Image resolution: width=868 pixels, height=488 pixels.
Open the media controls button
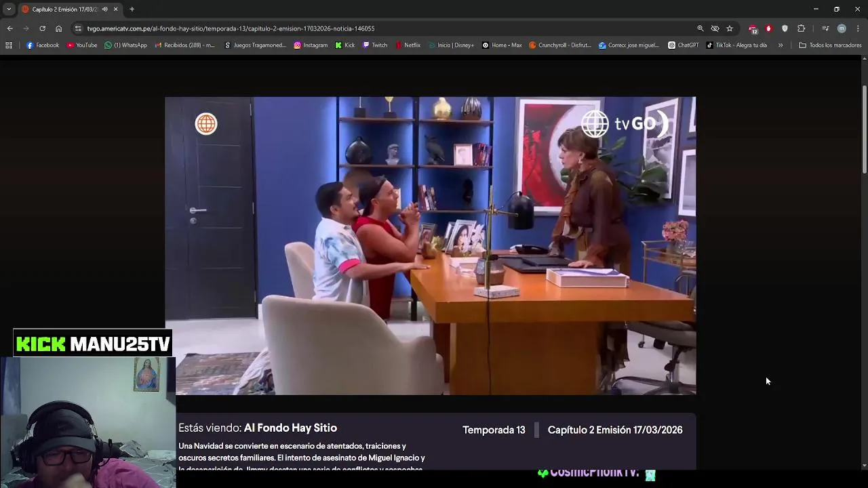point(825,28)
